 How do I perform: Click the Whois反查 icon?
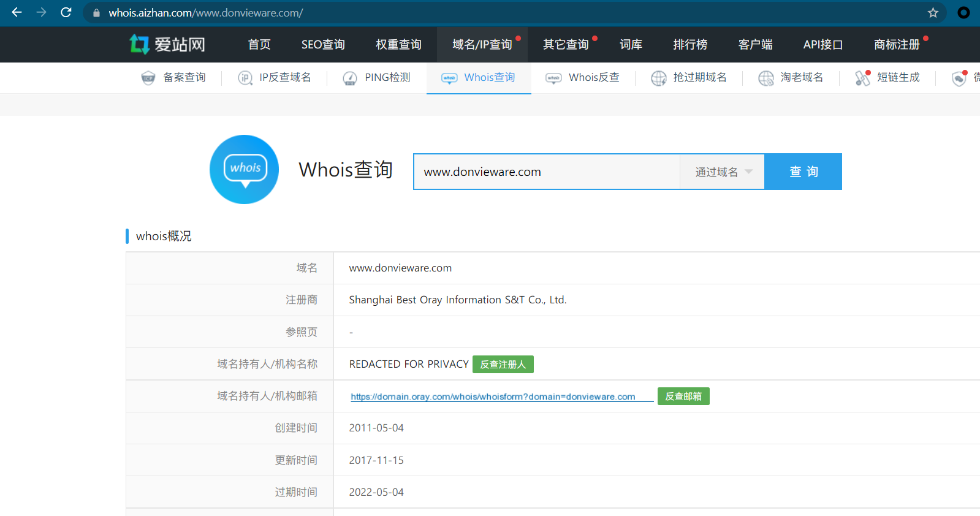click(x=553, y=78)
